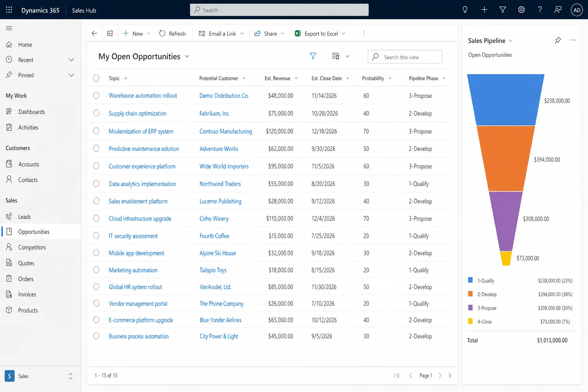Screen dimensions: 588x392
Task: Click the plus quick create icon
Action: pos(484,10)
